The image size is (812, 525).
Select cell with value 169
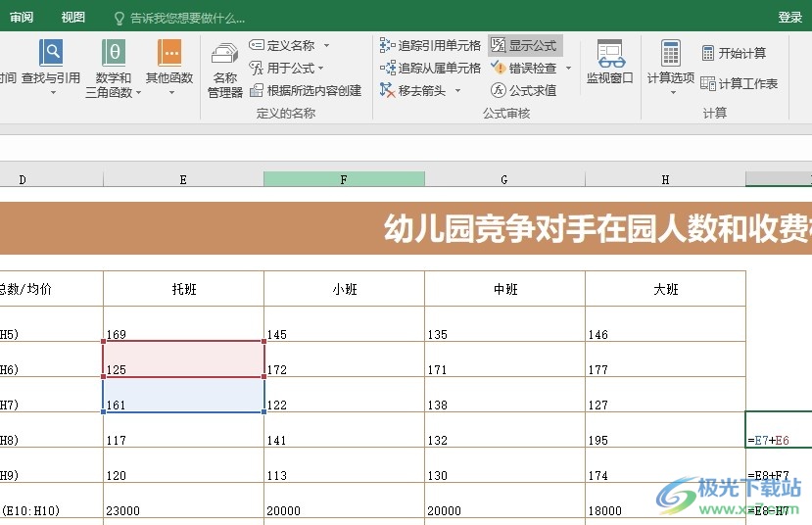tap(183, 323)
